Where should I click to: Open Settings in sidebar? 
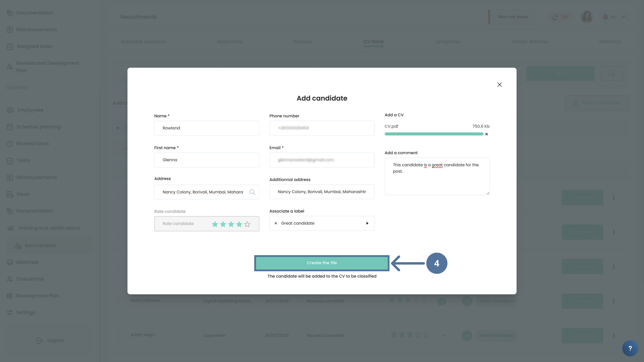21,313
